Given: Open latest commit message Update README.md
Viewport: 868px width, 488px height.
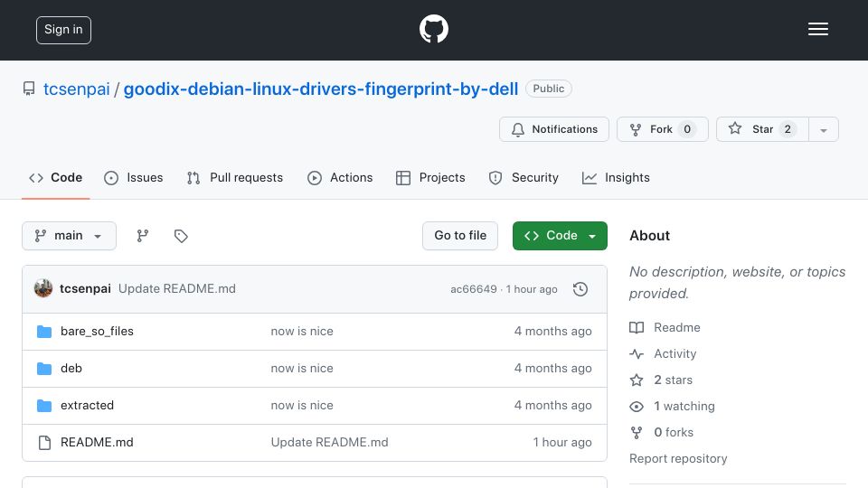Looking at the screenshot, I should [x=177, y=289].
